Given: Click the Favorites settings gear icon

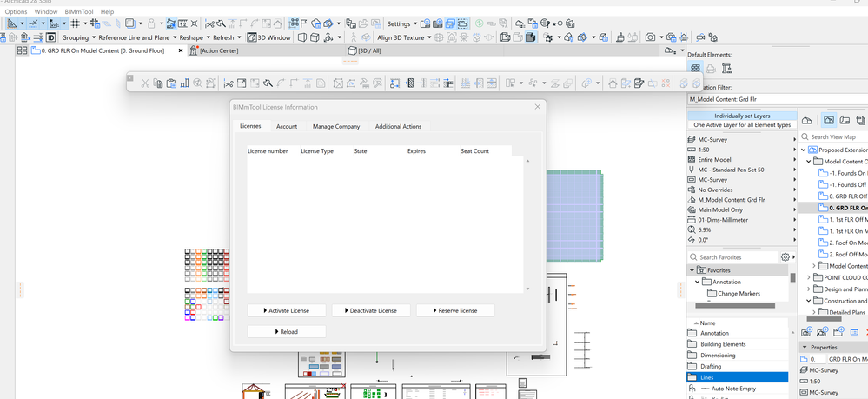Looking at the screenshot, I should click(785, 257).
